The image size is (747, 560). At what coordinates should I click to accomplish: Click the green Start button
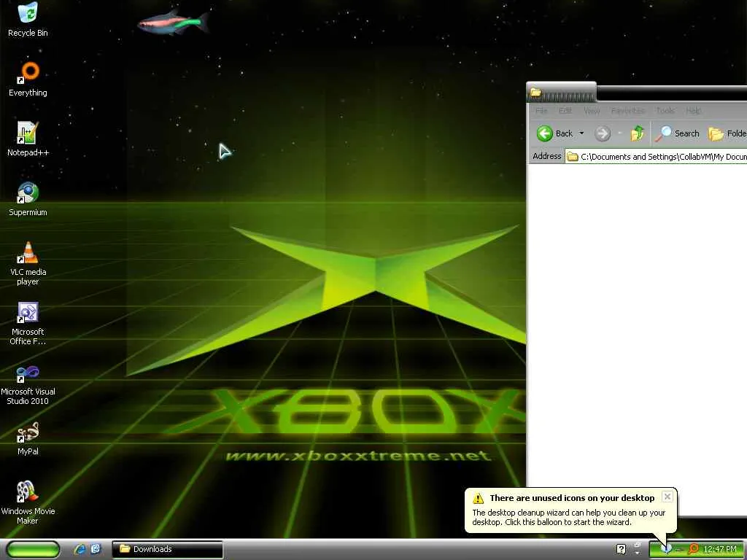click(x=33, y=549)
